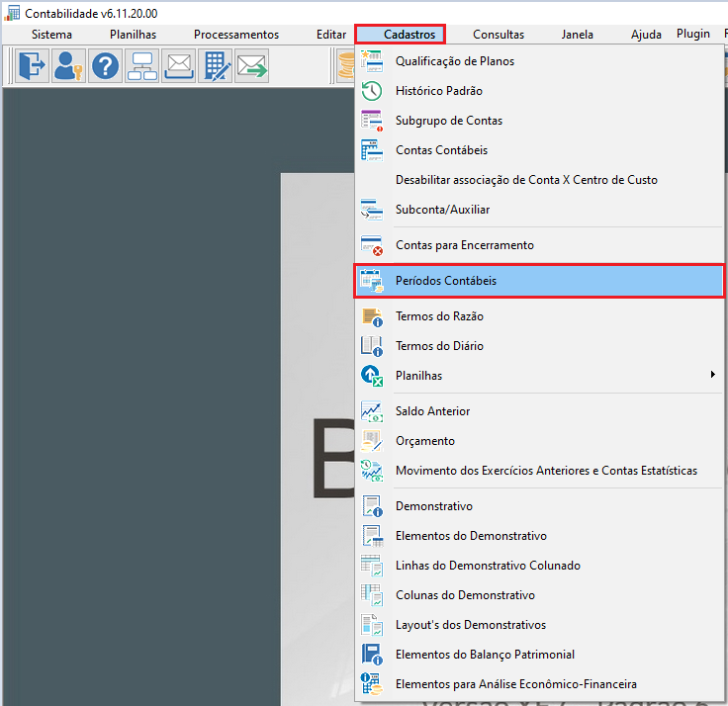
Task: Click the Movimento dos Exercícios Anteriores icon
Action: pos(372,471)
